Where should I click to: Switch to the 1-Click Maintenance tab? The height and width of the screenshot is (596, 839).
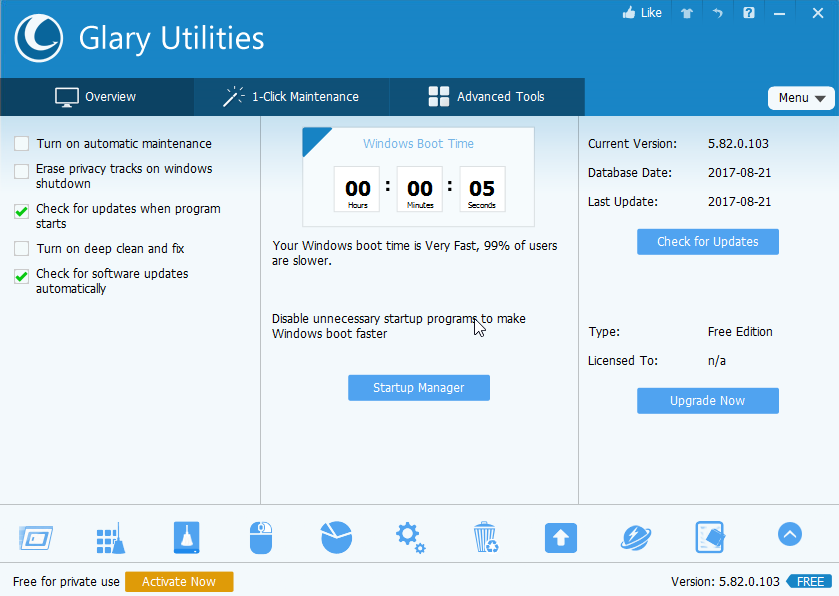[291, 97]
